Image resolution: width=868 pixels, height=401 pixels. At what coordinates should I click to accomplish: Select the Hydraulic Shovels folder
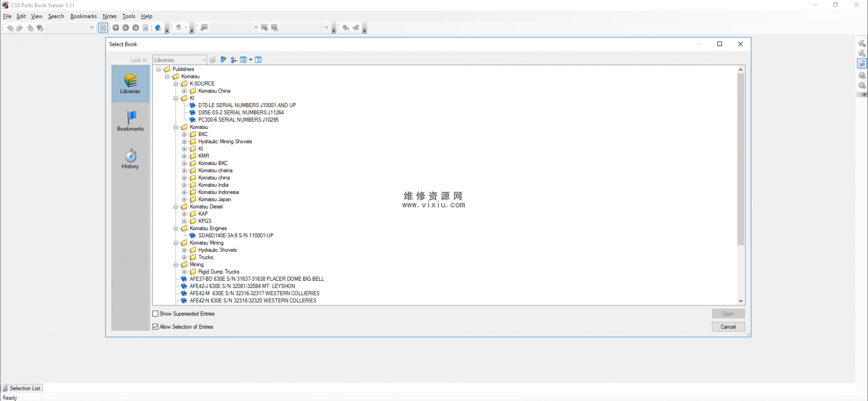coord(217,250)
